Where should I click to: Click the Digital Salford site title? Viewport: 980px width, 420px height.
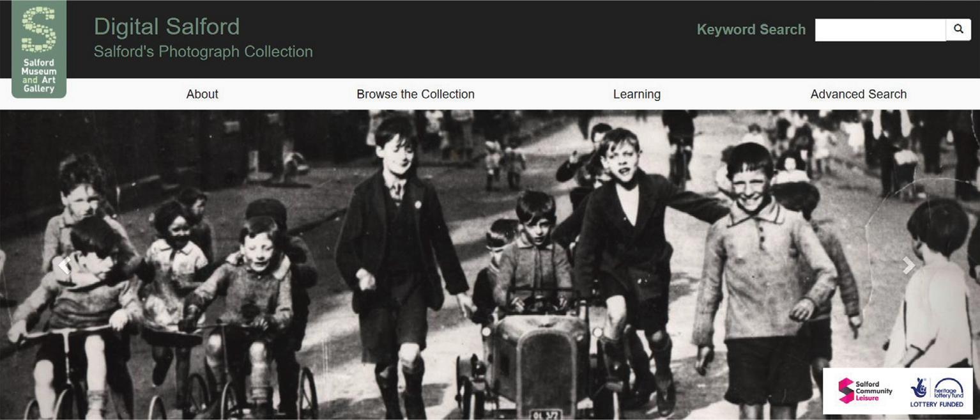167,26
